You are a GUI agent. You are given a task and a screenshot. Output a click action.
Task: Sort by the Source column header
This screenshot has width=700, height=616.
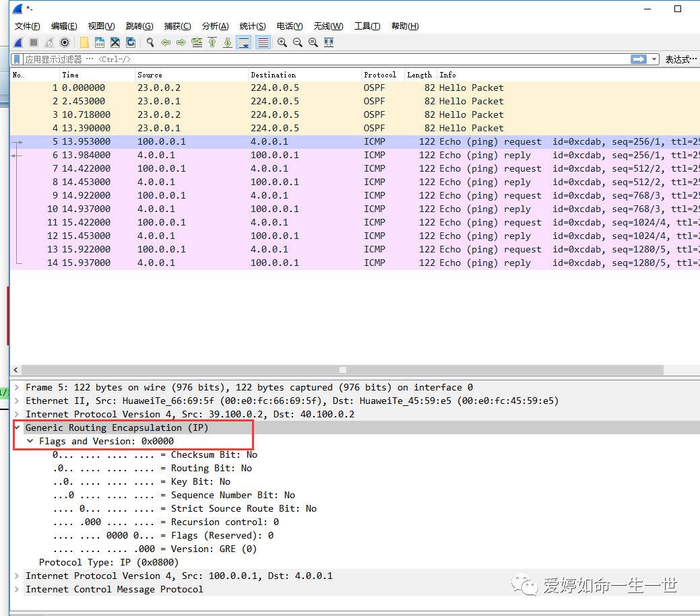(x=191, y=75)
